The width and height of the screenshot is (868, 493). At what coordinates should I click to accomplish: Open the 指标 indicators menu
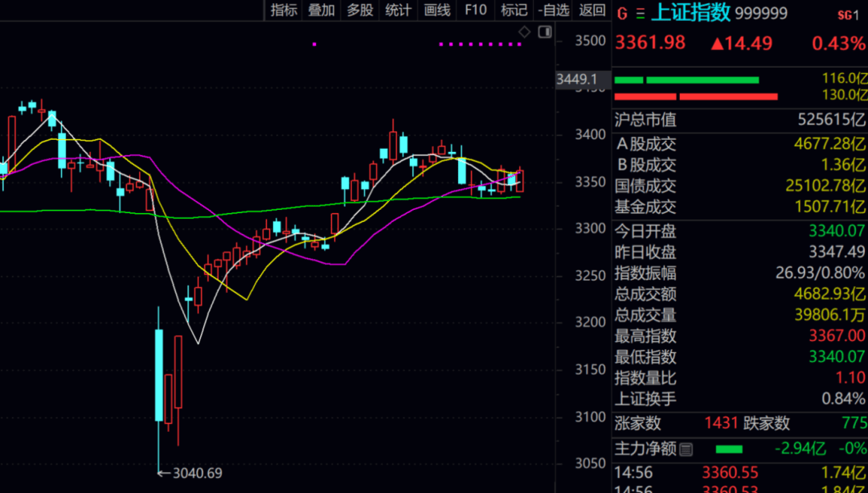coord(284,10)
